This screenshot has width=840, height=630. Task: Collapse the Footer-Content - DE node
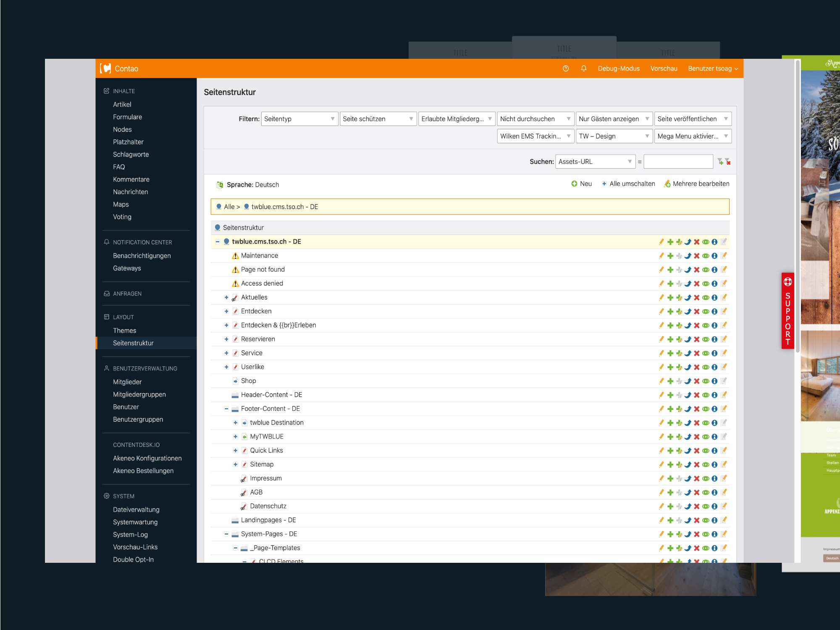point(226,409)
